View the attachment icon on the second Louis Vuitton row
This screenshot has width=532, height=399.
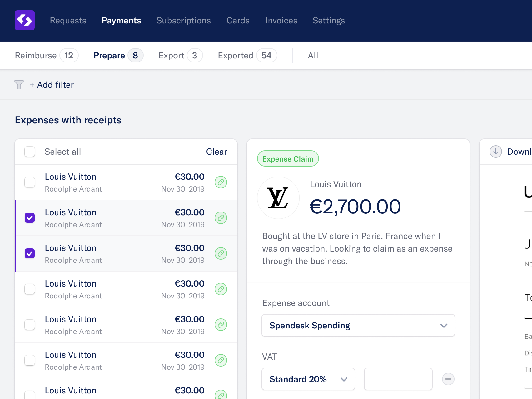(221, 218)
